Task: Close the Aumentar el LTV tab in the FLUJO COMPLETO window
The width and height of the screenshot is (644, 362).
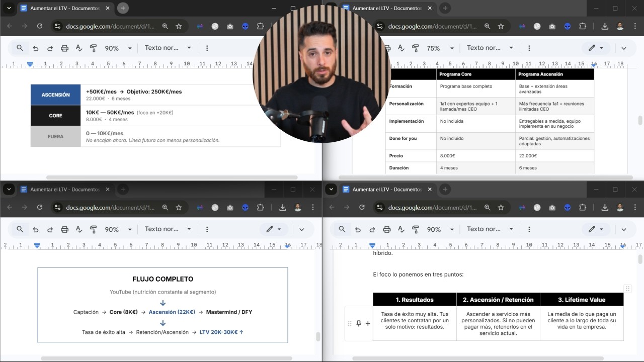Action: coord(108,190)
